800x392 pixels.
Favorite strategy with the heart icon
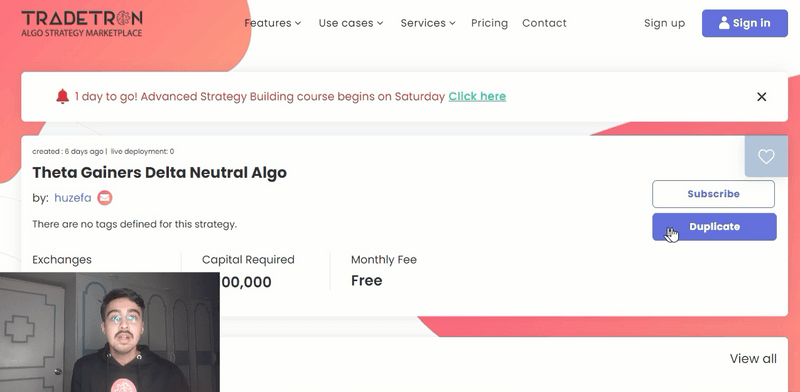pos(766,156)
